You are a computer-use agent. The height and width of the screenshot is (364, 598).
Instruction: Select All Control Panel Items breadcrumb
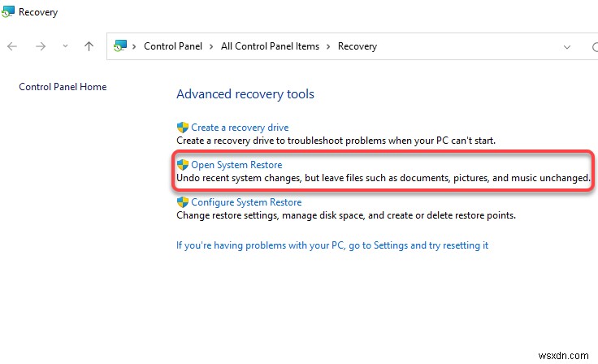(x=270, y=46)
